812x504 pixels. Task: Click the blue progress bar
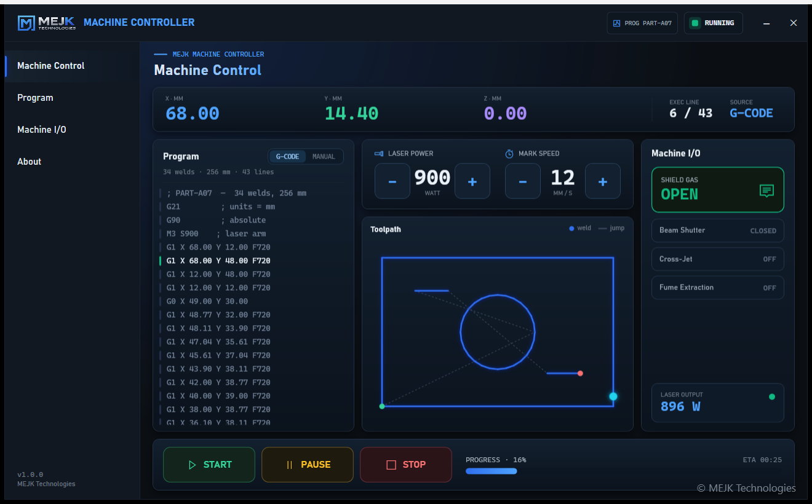[492, 471]
